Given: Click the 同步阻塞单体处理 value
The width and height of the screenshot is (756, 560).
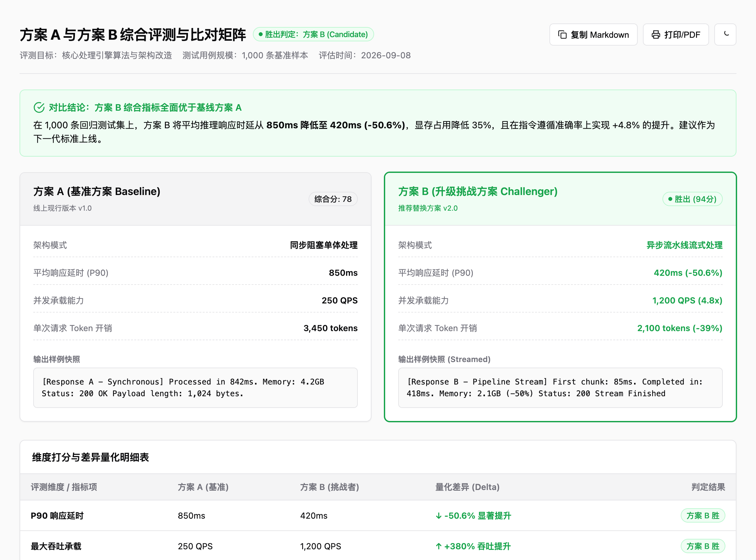Looking at the screenshot, I should tap(324, 245).
